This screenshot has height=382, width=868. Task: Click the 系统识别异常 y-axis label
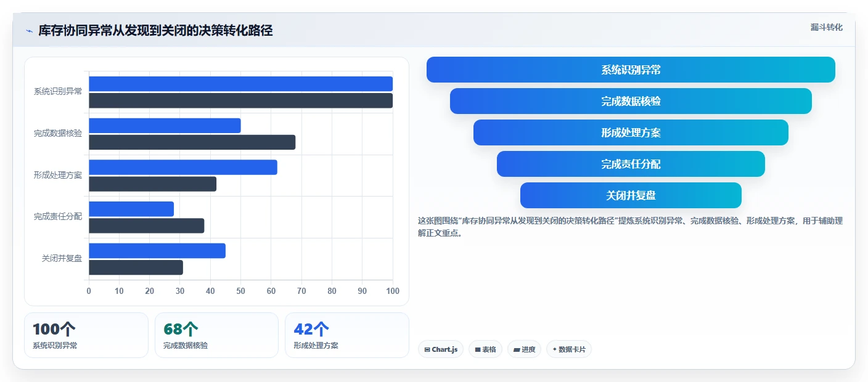point(58,92)
